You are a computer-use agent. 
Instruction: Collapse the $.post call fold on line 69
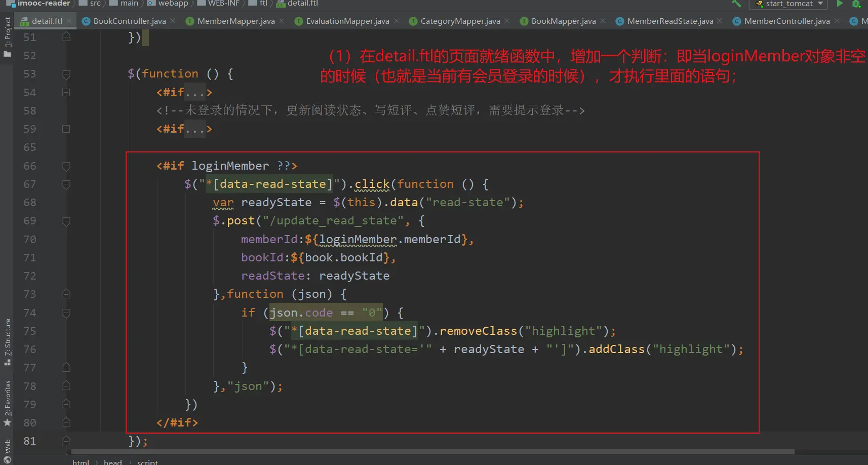(x=66, y=221)
